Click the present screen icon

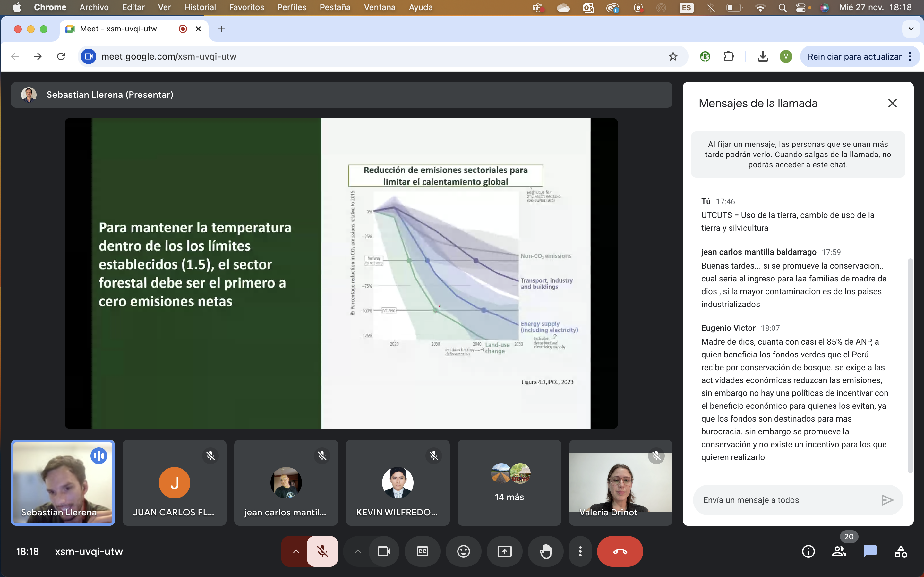[504, 551]
